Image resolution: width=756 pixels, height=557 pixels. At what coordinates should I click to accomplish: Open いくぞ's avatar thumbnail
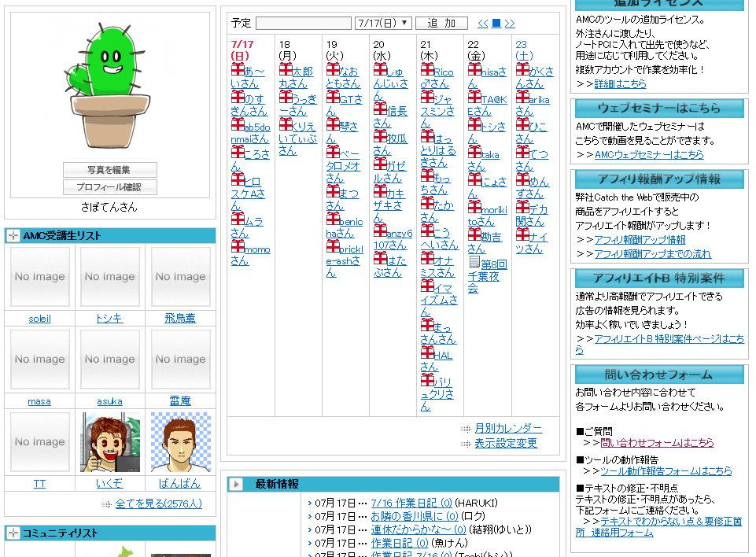[x=110, y=442]
